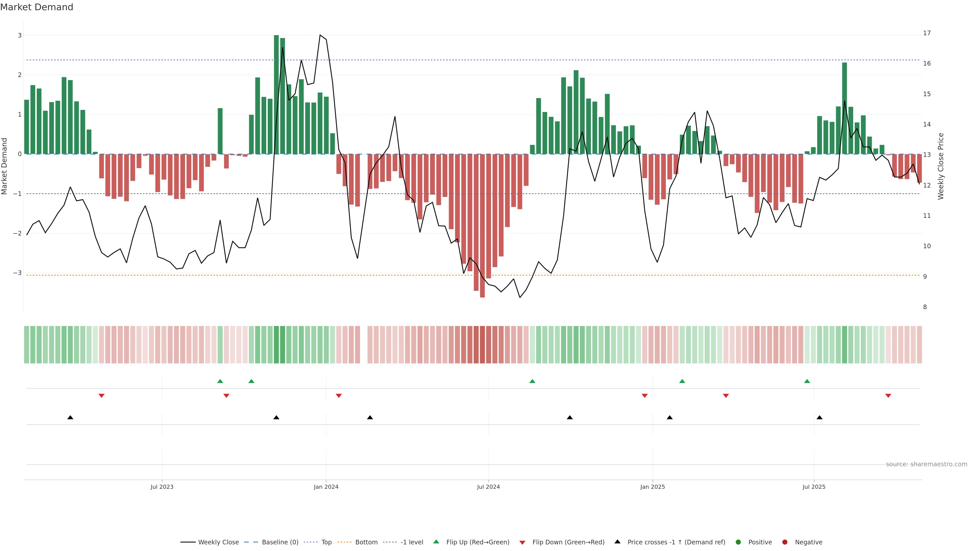This screenshot has height=551, width=980.
Task: Click the leftmost green flip-up triangle marker
Action: coord(220,381)
